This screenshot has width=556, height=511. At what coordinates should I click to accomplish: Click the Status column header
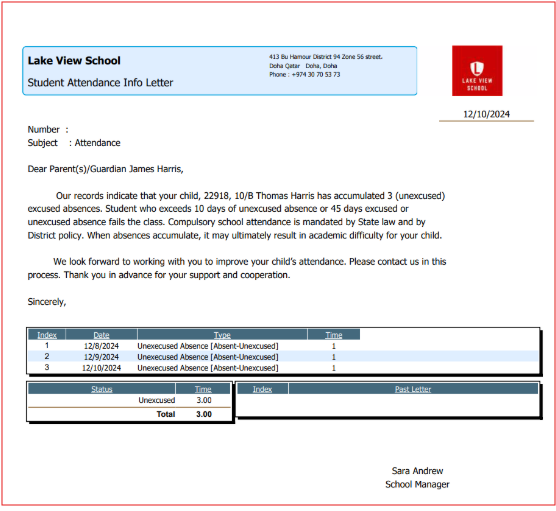102,389
